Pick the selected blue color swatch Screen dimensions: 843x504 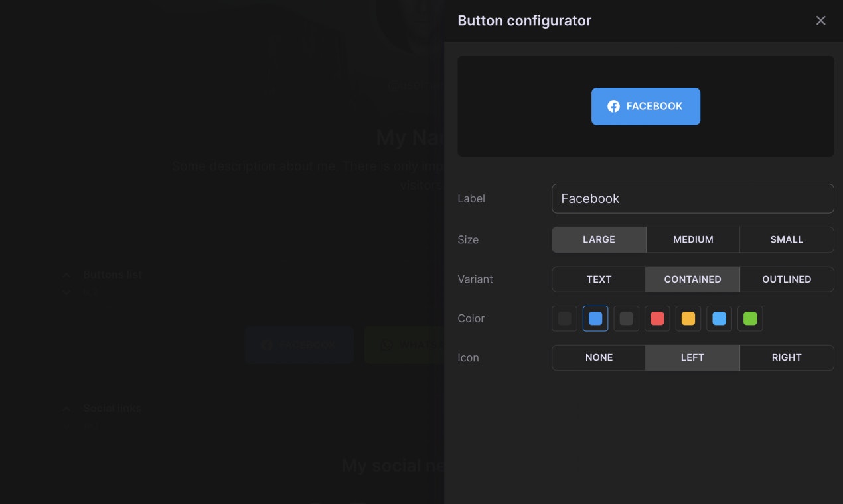click(x=595, y=318)
